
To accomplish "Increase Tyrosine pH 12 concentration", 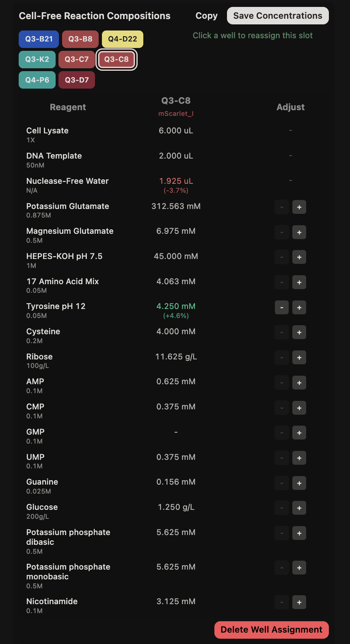I will (299, 307).
